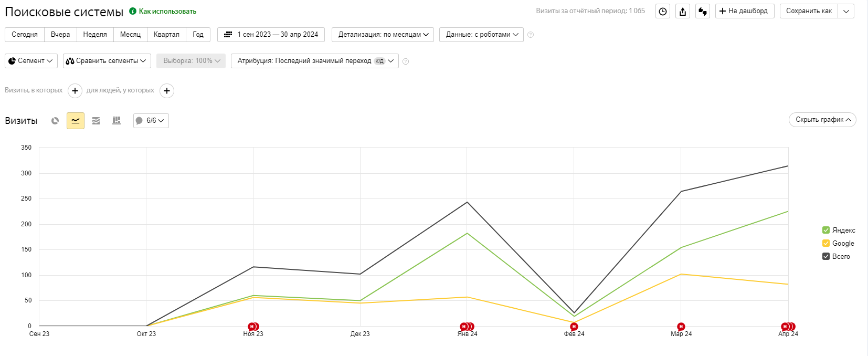Add visit condition plus button
868x356 pixels.
(75, 91)
